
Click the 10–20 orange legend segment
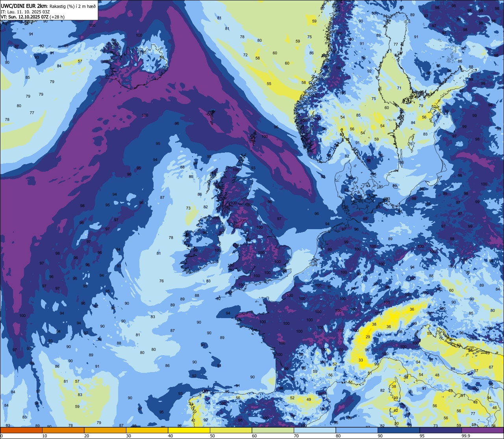[x=63, y=430]
